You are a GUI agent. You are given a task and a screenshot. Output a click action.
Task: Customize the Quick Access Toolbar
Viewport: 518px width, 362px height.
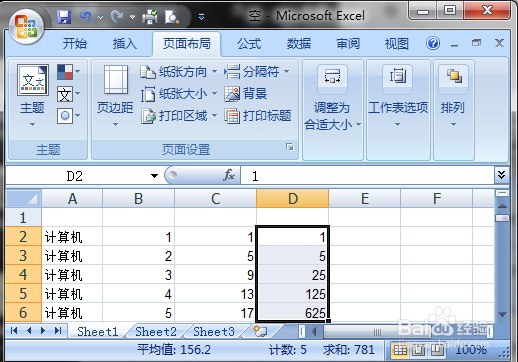click(201, 17)
